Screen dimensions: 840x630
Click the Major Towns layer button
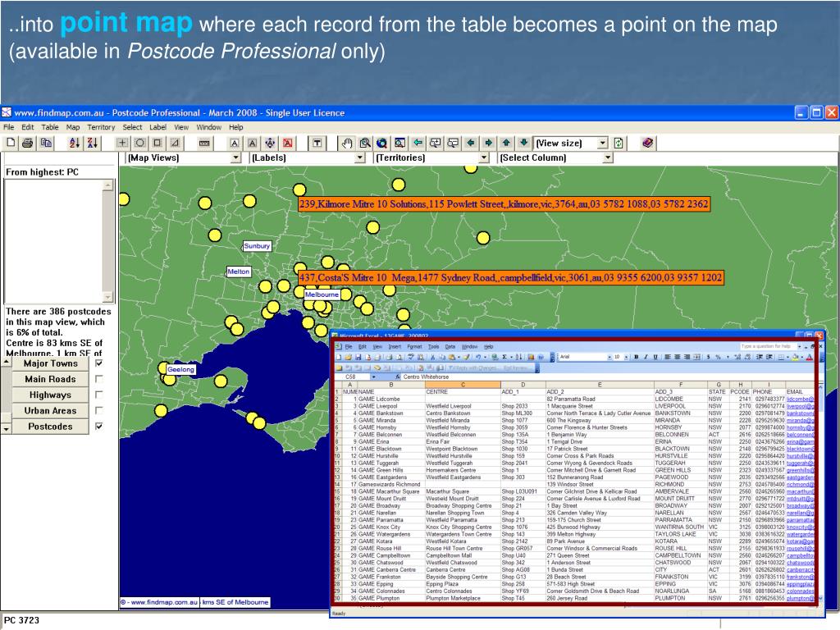click(50, 363)
